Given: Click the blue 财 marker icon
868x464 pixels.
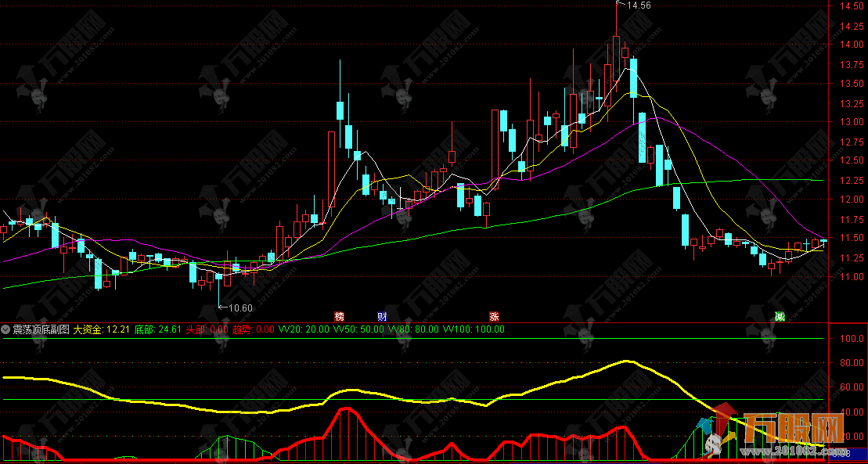Looking at the screenshot, I should (383, 317).
